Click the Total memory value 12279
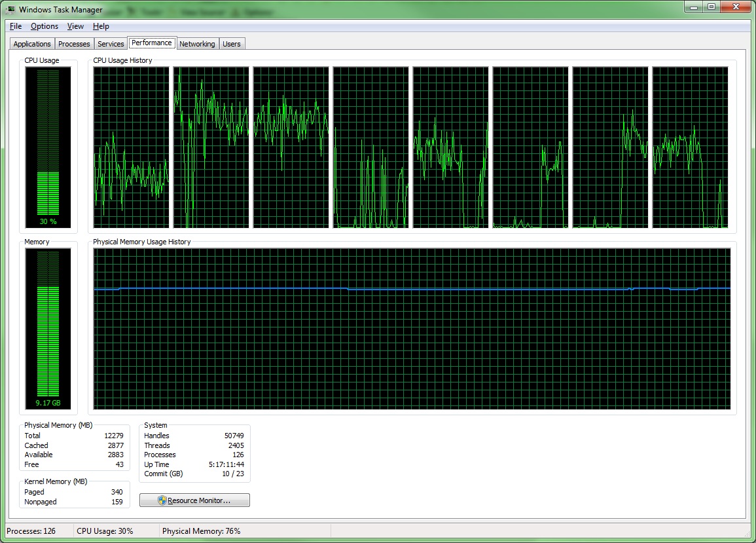This screenshot has width=756, height=543. [114, 436]
